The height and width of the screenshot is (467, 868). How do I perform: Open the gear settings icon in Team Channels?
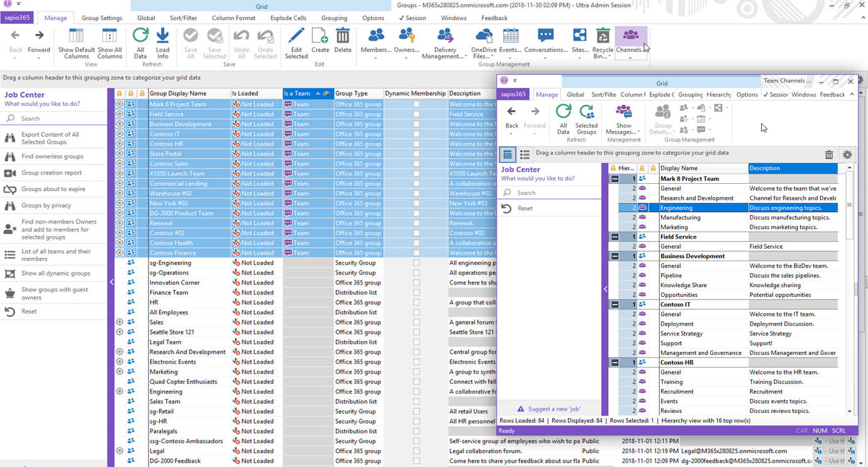[847, 154]
